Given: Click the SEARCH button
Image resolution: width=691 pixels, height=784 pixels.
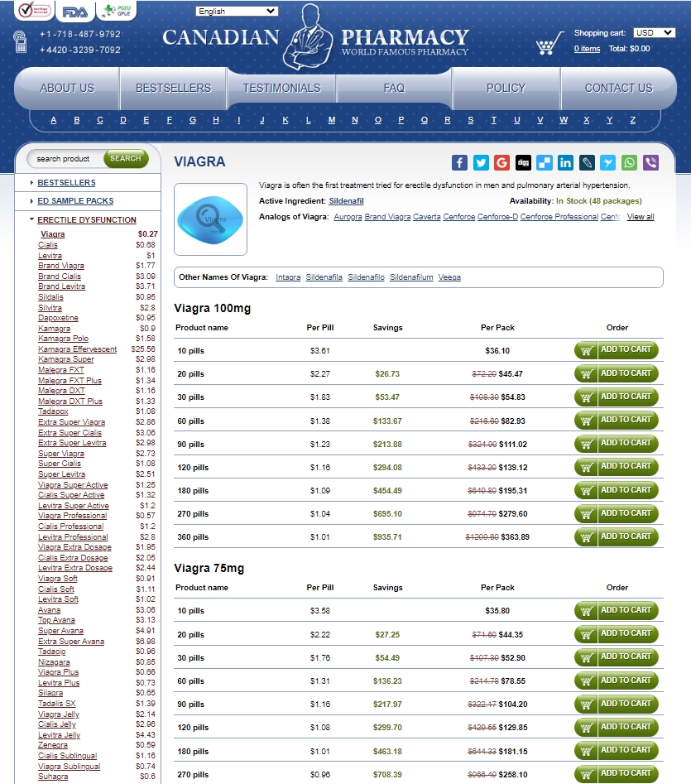Looking at the screenshot, I should pos(126,159).
